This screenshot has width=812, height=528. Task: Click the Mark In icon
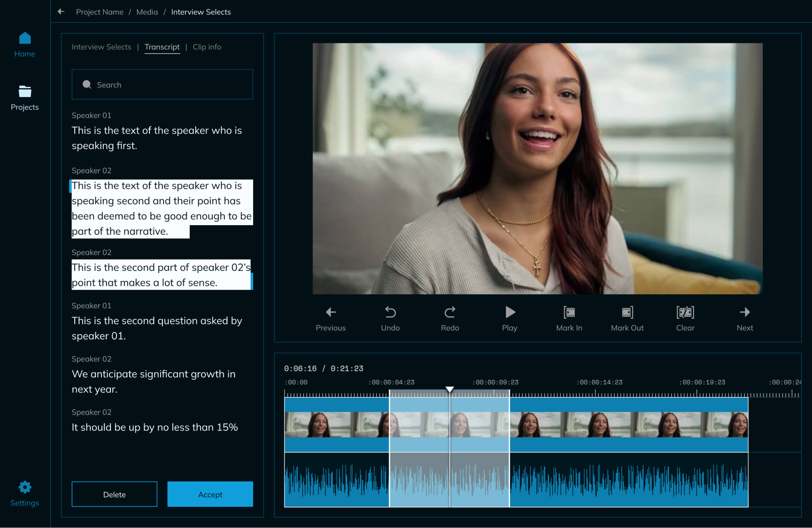pyautogui.click(x=569, y=312)
